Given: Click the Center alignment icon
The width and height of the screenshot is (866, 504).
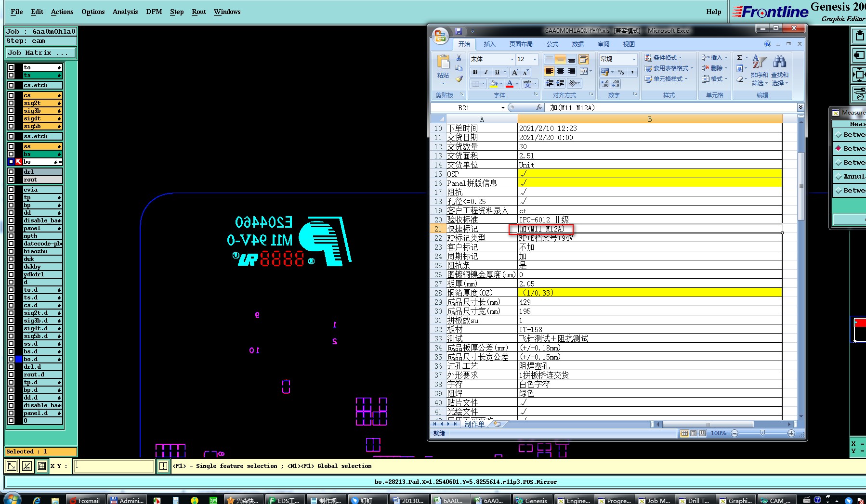Looking at the screenshot, I should point(561,71).
